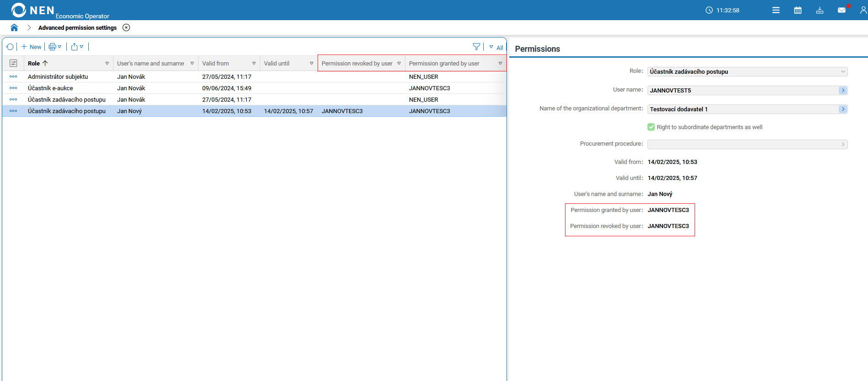Close the Advanced permission settings tab
The image size is (868, 381).
coord(126,27)
